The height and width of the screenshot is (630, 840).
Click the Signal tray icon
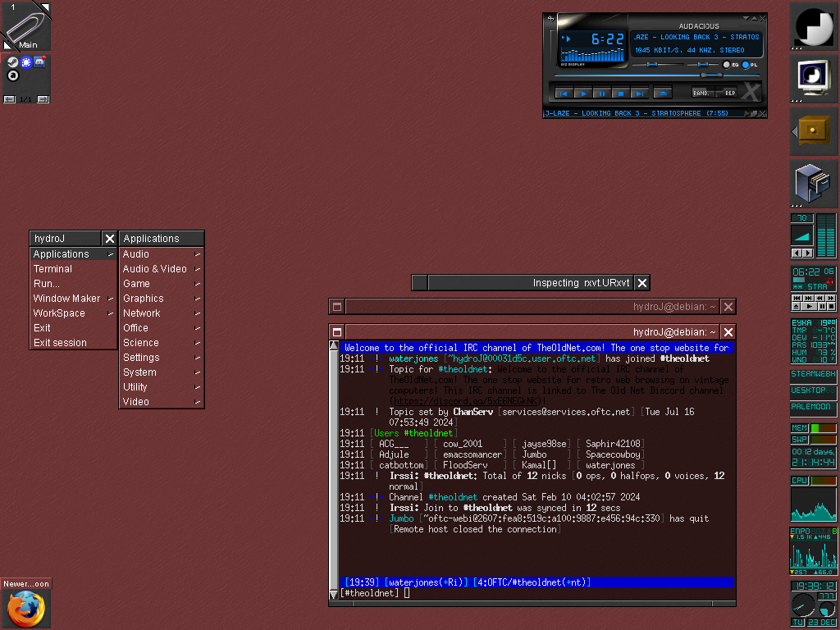pos(25,62)
